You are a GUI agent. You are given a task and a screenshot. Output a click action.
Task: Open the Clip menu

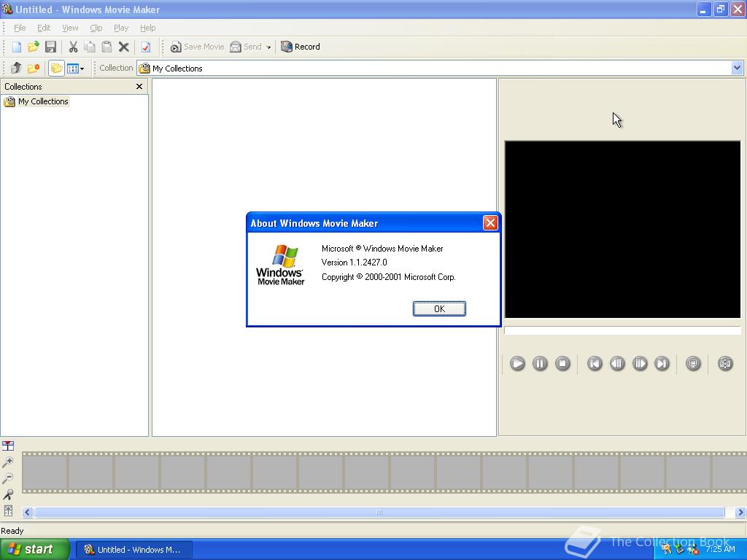[x=96, y=28]
